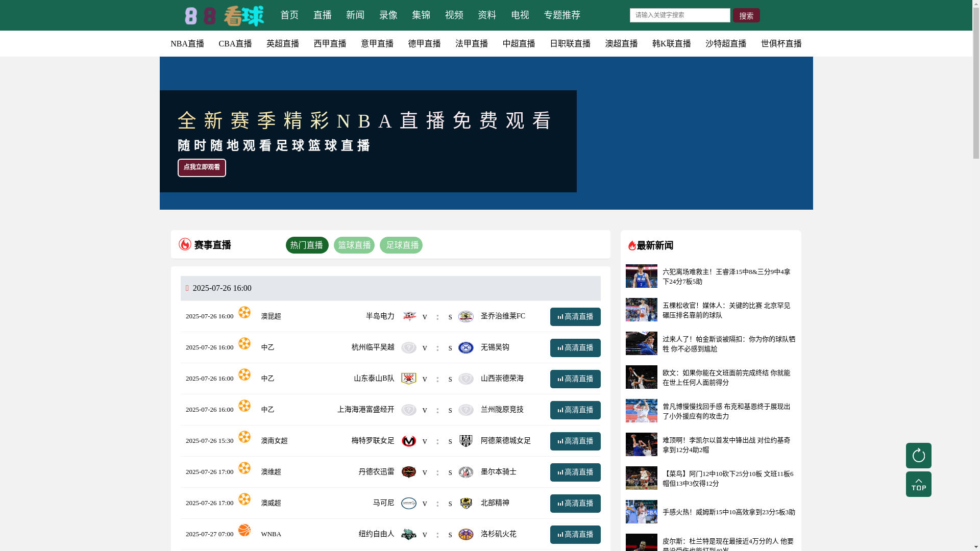Click 高清直播 for 纽约自由人 match

pyautogui.click(x=575, y=535)
